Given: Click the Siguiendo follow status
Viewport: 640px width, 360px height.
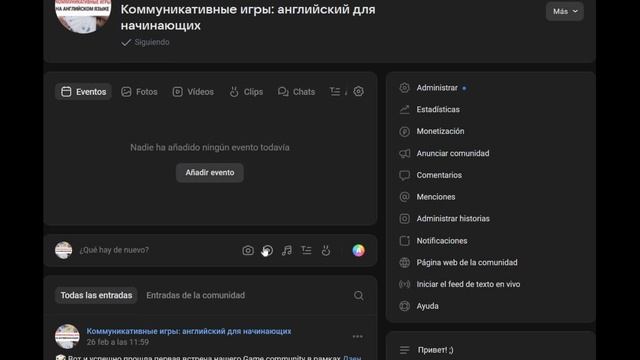Looking at the screenshot, I should click(x=145, y=42).
